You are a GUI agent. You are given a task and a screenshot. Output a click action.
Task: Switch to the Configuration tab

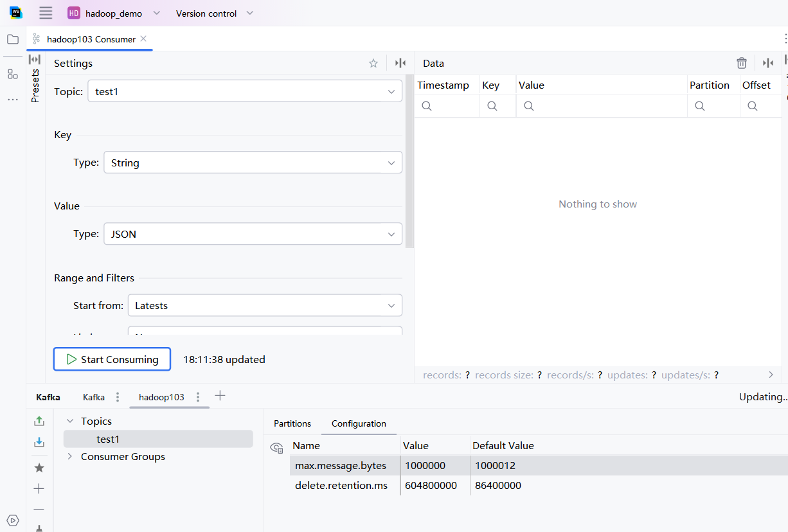[359, 423]
